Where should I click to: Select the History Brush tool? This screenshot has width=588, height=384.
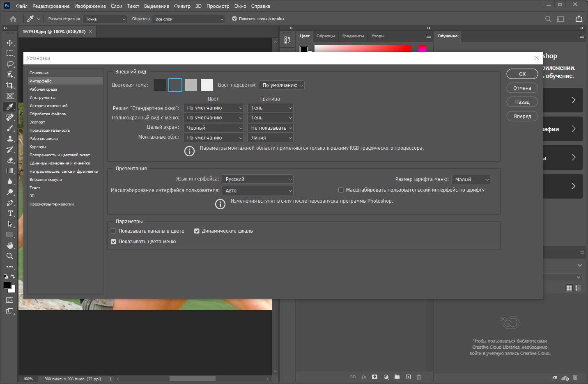point(10,149)
